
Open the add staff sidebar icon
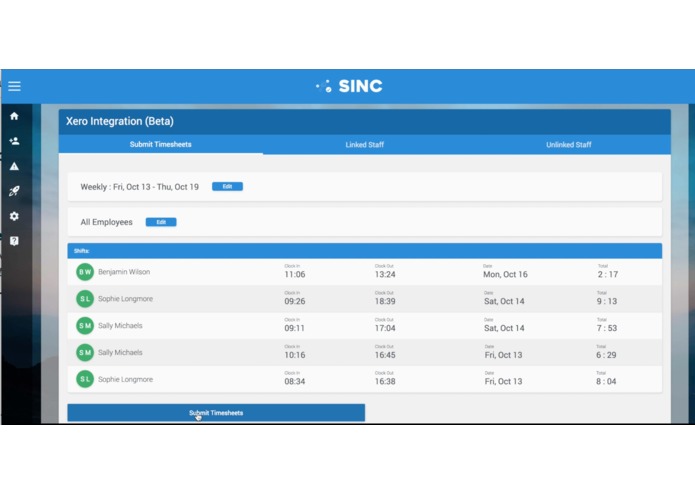14,141
